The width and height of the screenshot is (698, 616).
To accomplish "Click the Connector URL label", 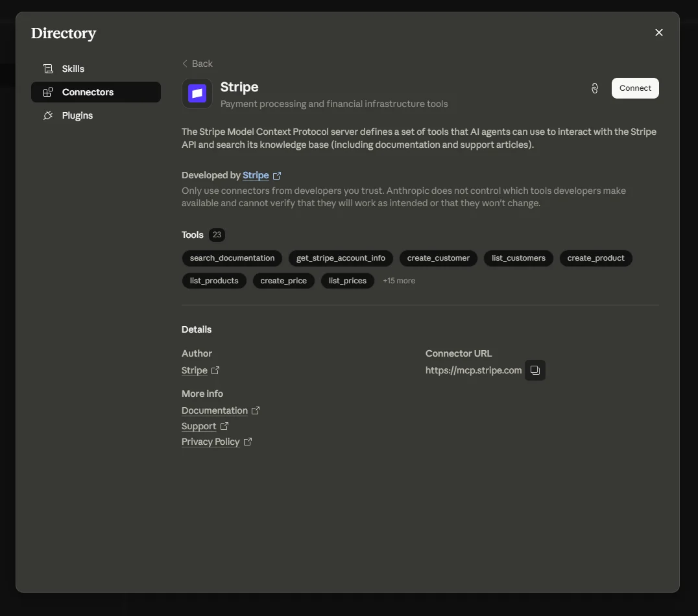I will pos(459,353).
